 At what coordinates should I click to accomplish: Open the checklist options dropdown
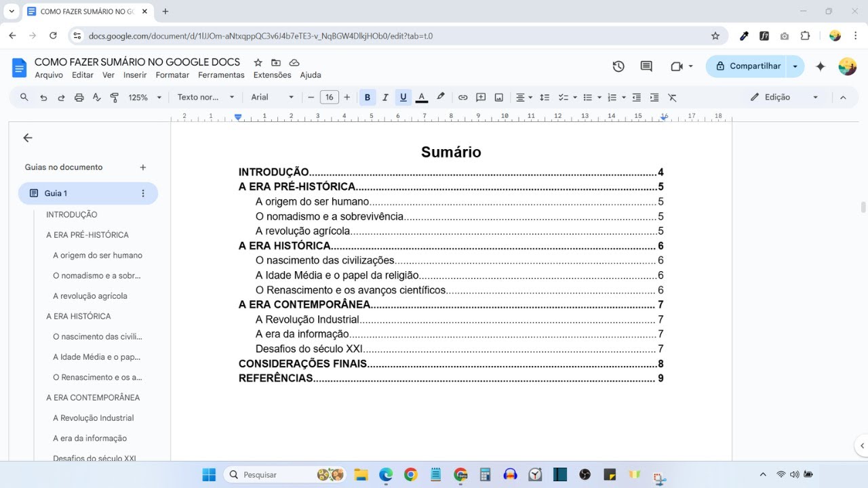pos(574,98)
